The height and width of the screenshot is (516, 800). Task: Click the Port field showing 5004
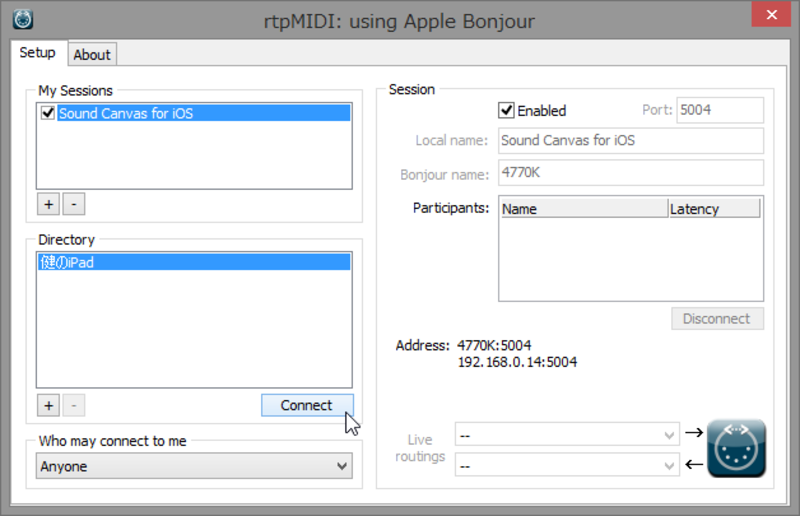(720, 110)
